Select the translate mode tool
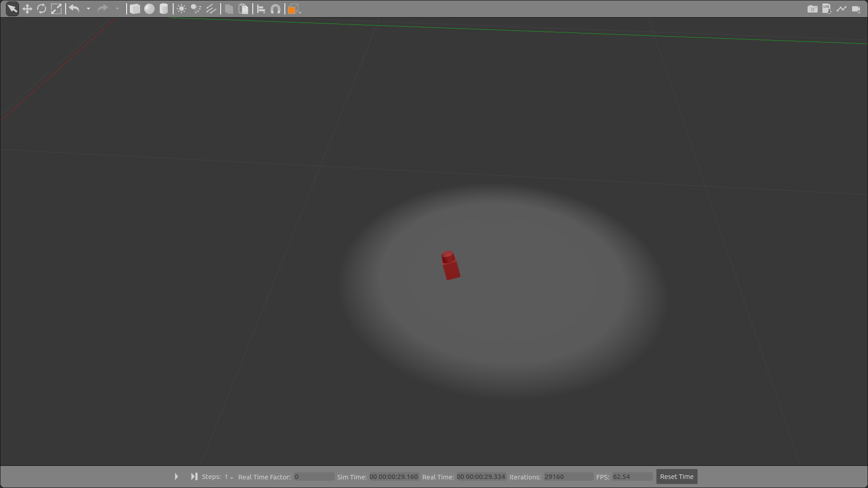868x488 pixels. [27, 9]
